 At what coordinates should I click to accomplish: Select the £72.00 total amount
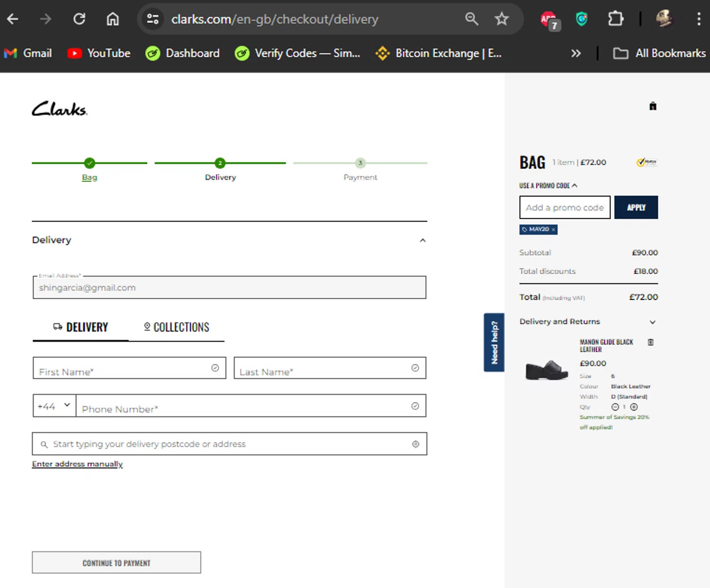pyautogui.click(x=644, y=297)
